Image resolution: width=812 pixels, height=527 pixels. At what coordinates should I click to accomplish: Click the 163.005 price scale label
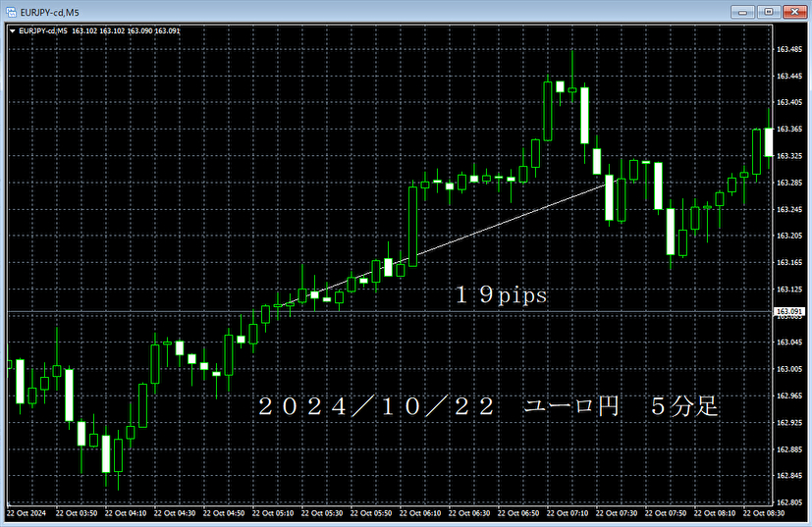(789, 369)
